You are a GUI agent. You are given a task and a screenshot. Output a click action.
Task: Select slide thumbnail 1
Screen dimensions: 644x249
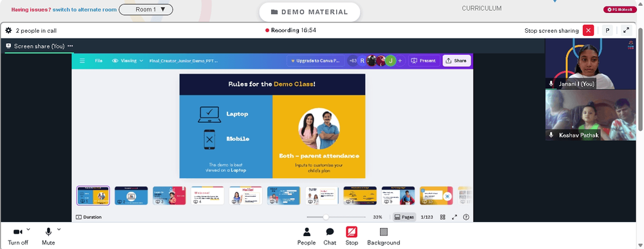(x=93, y=196)
